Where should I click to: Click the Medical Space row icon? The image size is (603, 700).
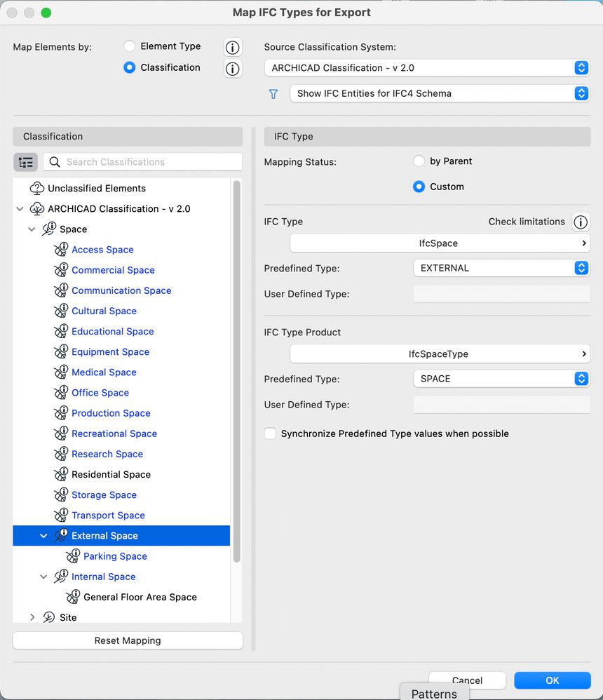pos(61,372)
